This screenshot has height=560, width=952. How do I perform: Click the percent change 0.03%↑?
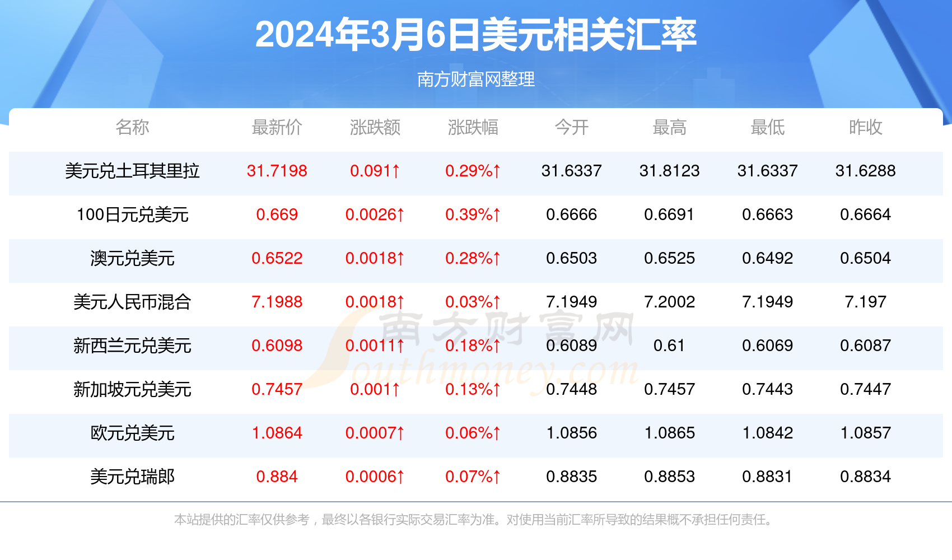tap(473, 302)
